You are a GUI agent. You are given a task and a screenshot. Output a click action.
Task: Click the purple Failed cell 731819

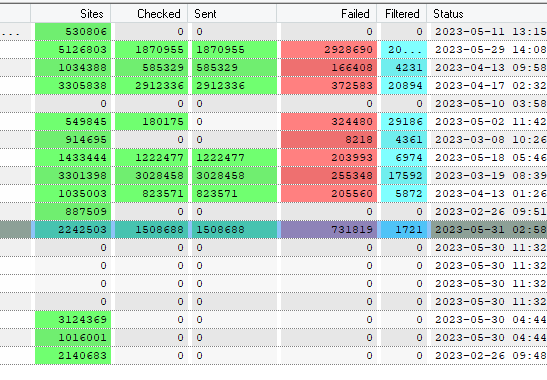(x=329, y=230)
